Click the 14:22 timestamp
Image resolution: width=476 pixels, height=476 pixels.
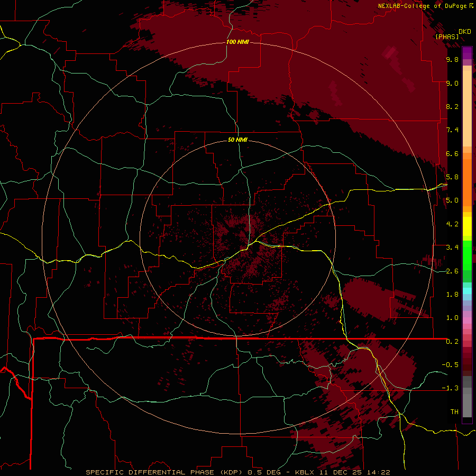(x=378, y=472)
